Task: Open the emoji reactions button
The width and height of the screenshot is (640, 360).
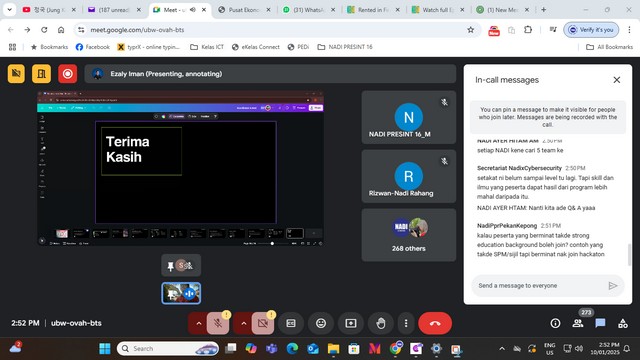Action: [321, 323]
